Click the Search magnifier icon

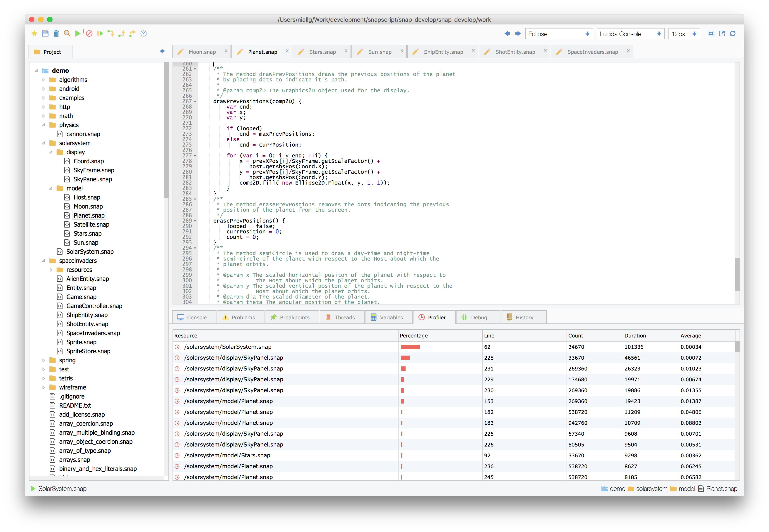67,34
